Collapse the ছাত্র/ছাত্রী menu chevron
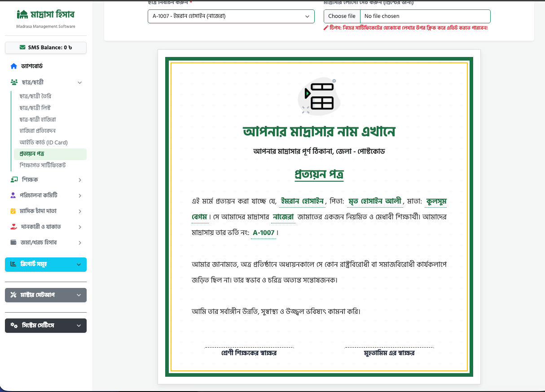This screenshot has width=545, height=392. click(x=79, y=83)
